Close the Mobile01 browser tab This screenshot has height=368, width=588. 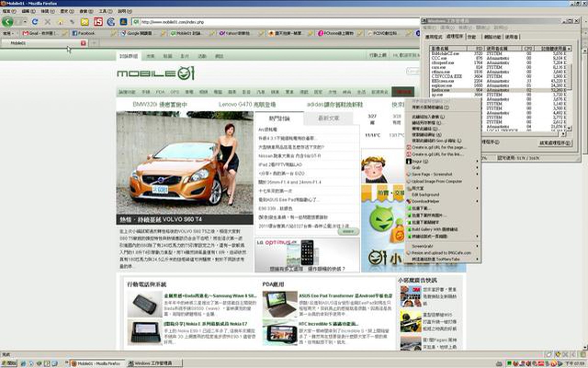(83, 43)
